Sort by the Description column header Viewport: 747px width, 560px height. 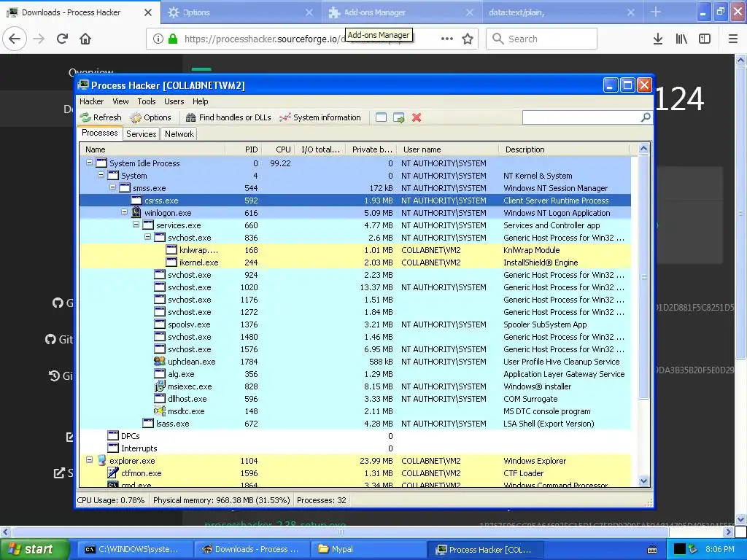coord(564,149)
